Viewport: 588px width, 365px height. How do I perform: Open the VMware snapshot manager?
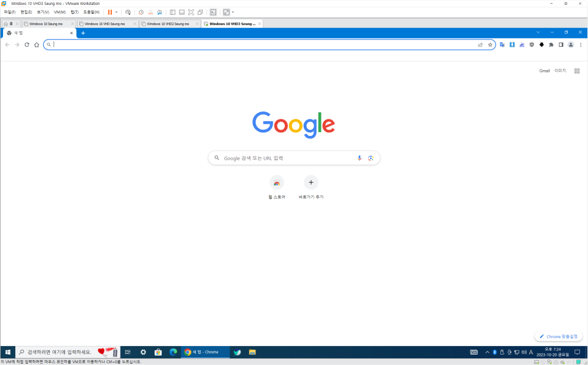(x=159, y=12)
